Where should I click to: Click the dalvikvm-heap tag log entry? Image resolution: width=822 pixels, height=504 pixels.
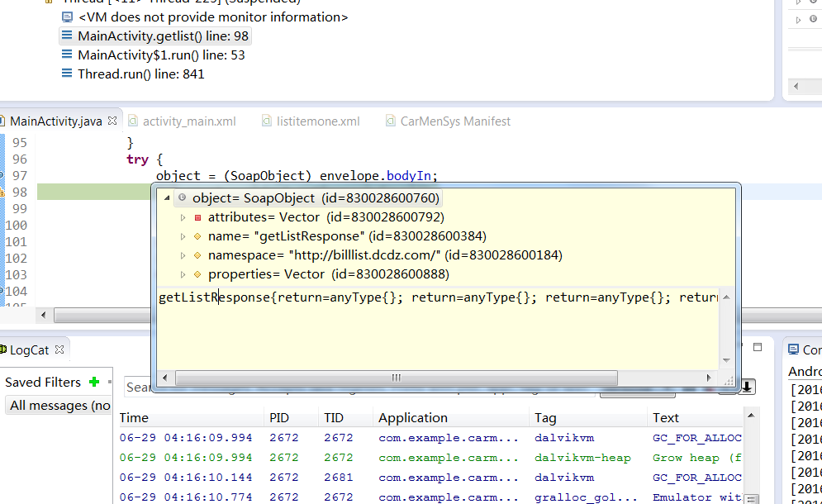(582, 458)
